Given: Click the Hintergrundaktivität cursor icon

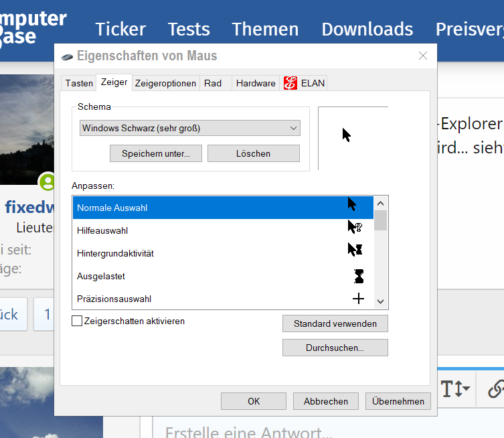Looking at the screenshot, I should click(355, 249).
